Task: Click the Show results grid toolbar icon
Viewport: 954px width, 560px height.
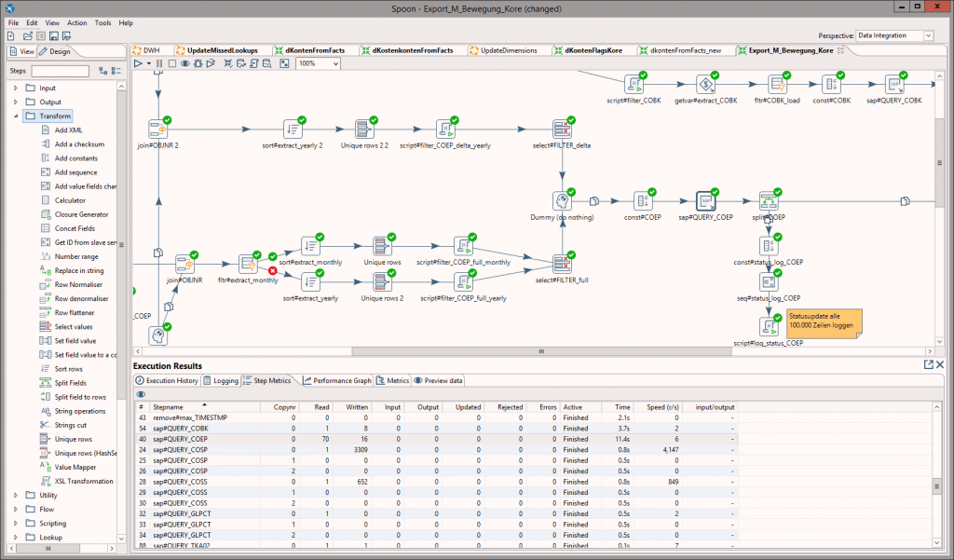Action: [x=283, y=63]
